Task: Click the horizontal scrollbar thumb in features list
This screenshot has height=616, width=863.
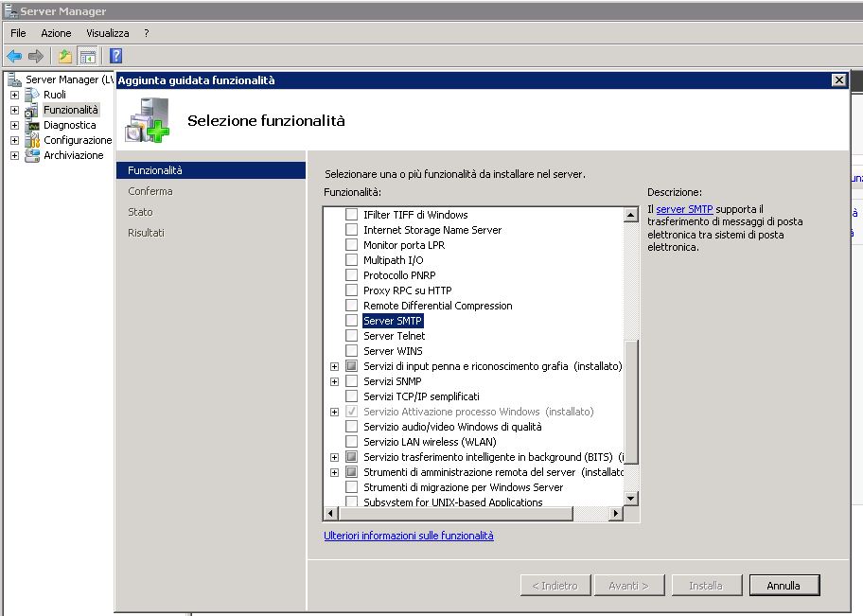Action: point(457,513)
